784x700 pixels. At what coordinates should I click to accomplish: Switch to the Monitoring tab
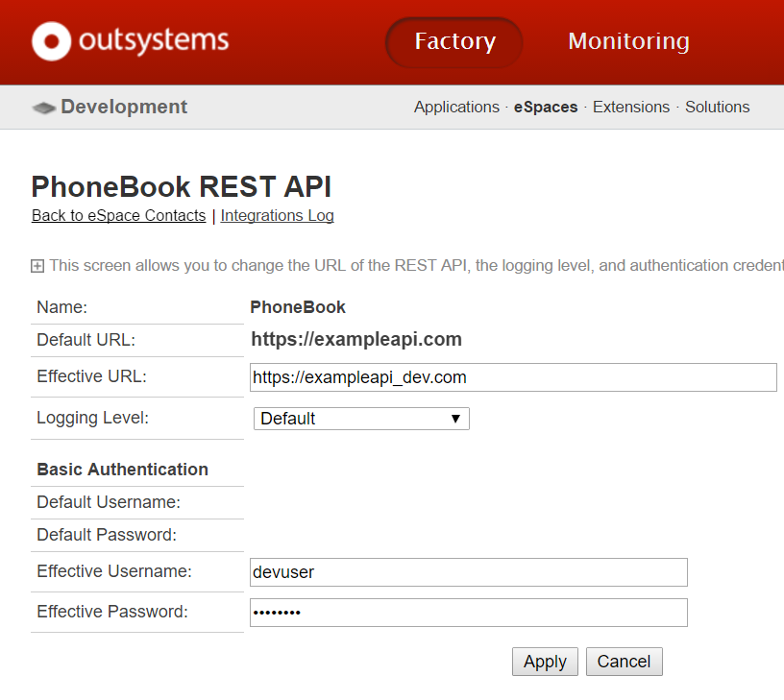tap(628, 41)
